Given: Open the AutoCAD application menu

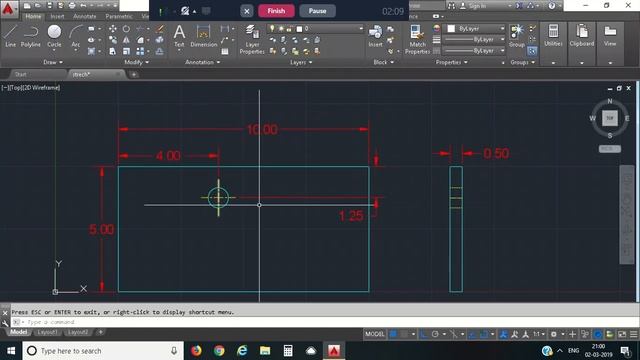Looking at the screenshot, I should coord(8,9).
